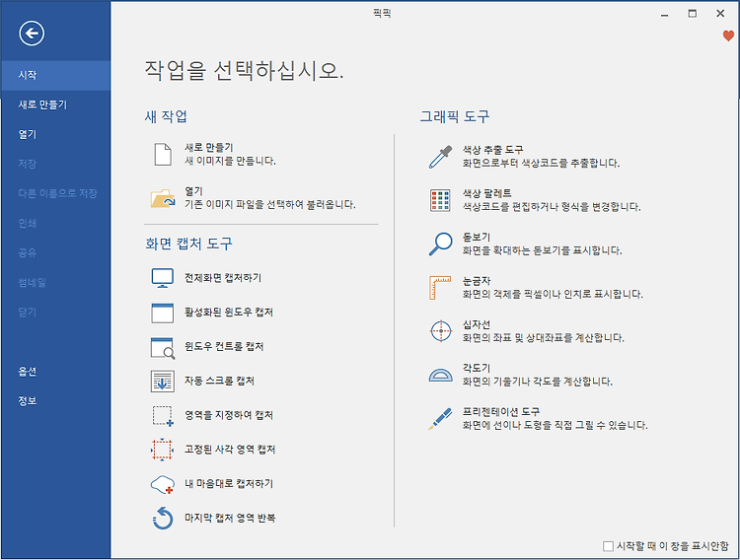
Task: Click the 마지막 캡처 영역 반복 link
Action: tap(230, 518)
